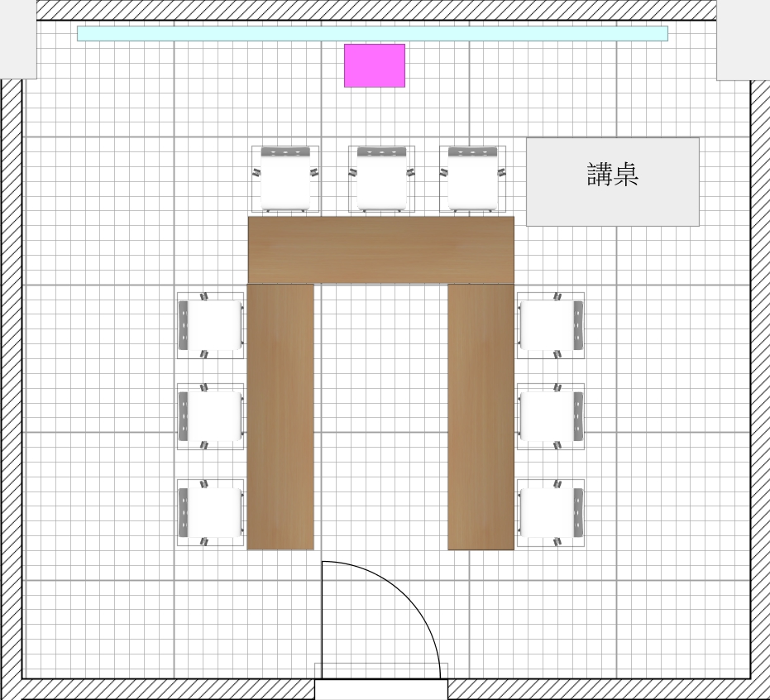Select the middle chair behind the horizontal table

[x=381, y=180]
